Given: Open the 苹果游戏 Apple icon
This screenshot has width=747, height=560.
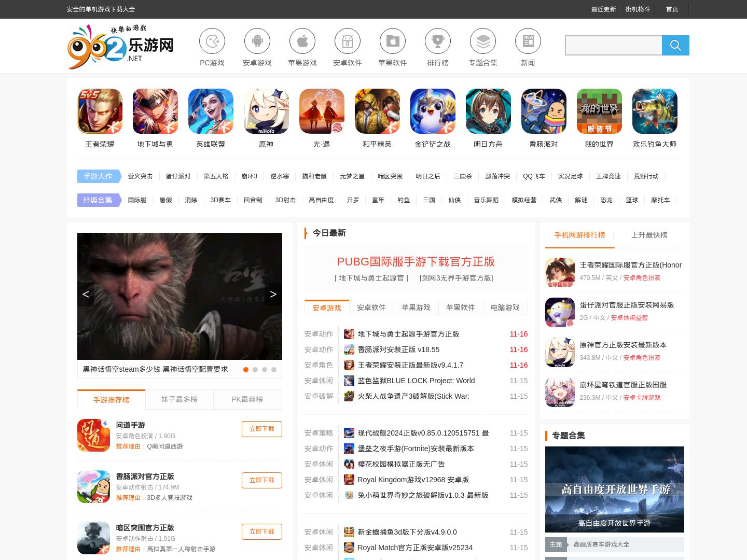Looking at the screenshot, I should click(x=302, y=41).
